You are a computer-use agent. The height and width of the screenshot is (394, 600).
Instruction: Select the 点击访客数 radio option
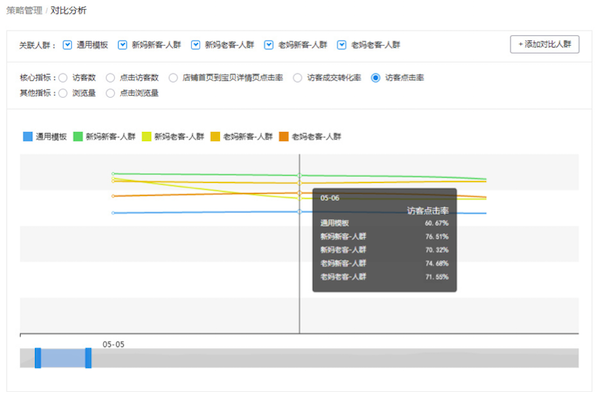tap(110, 78)
